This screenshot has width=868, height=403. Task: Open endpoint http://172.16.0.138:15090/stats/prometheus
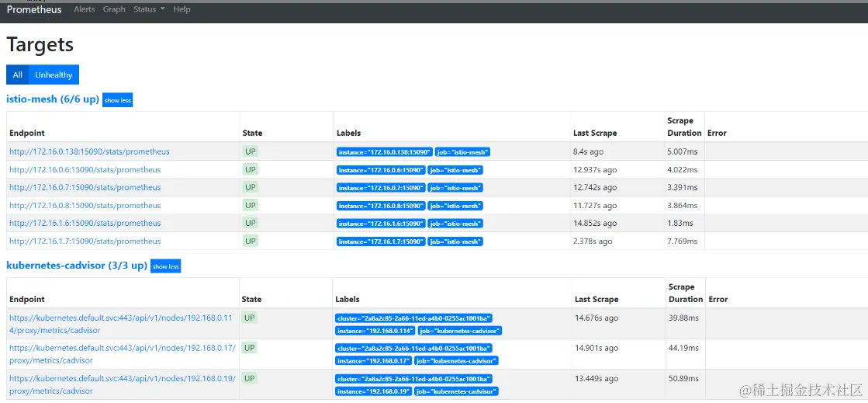tap(89, 151)
